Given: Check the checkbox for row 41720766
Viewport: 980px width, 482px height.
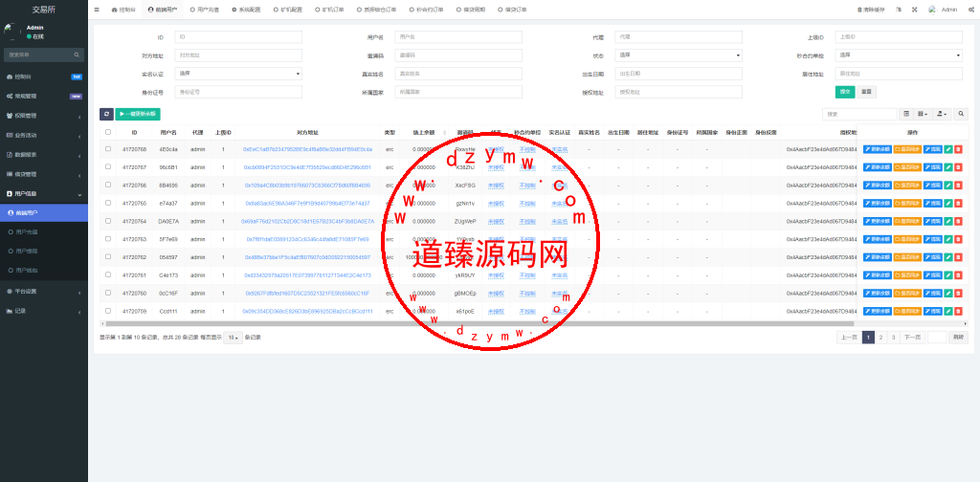Looking at the screenshot, I should (x=108, y=186).
